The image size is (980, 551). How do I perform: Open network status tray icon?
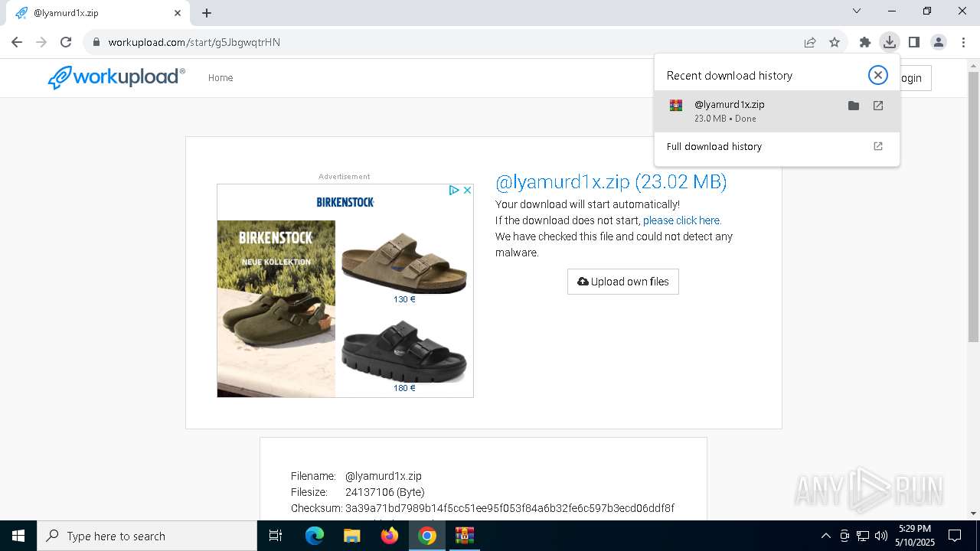[863, 536]
